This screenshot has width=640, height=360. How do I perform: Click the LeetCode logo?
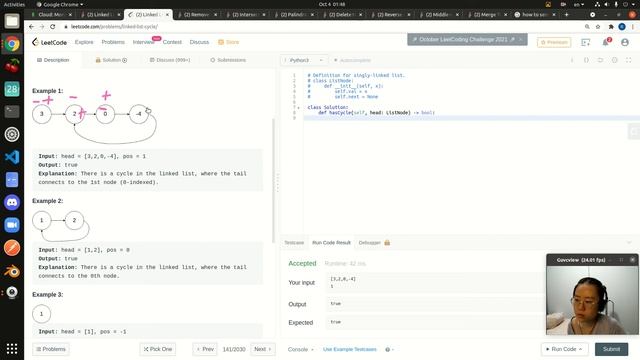(x=49, y=42)
